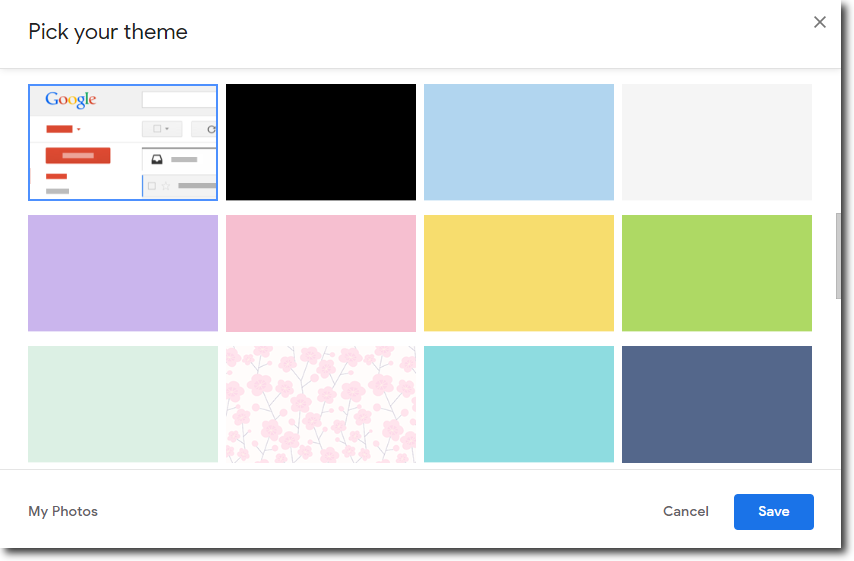
Task: Choose the solid black Dark theme
Action: coord(320,142)
